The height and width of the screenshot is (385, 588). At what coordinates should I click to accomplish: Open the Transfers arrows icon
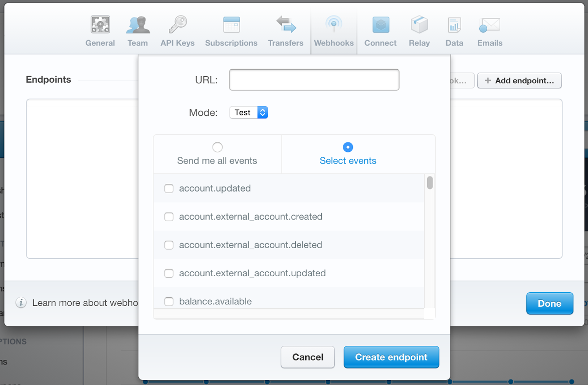point(286,25)
